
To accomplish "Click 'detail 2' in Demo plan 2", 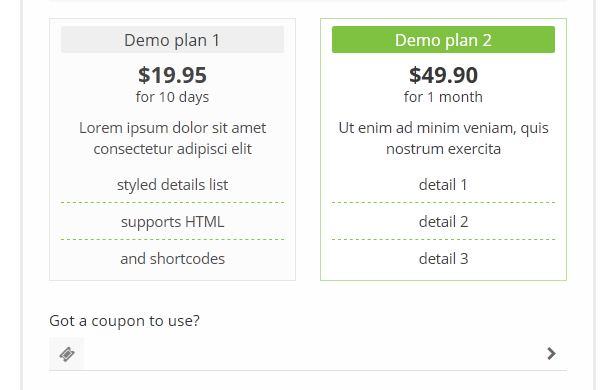I will 443,222.
